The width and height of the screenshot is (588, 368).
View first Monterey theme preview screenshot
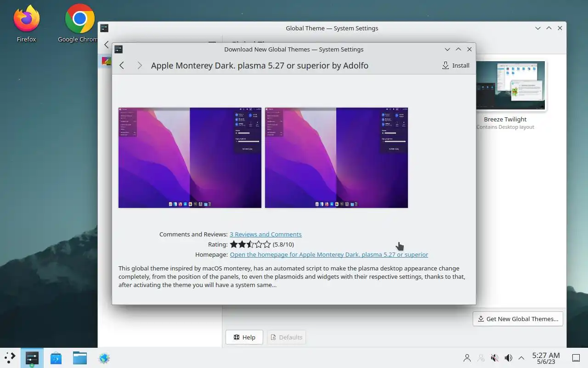coord(190,158)
